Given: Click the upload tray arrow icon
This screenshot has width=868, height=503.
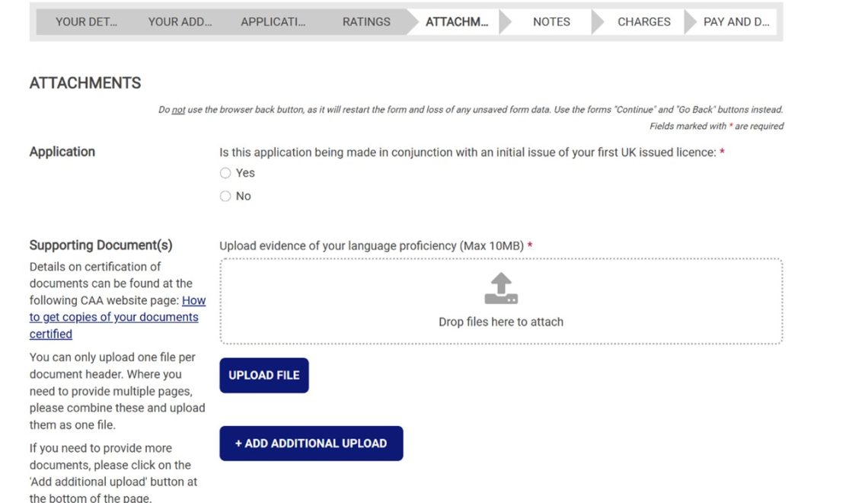Looking at the screenshot, I should [x=501, y=290].
